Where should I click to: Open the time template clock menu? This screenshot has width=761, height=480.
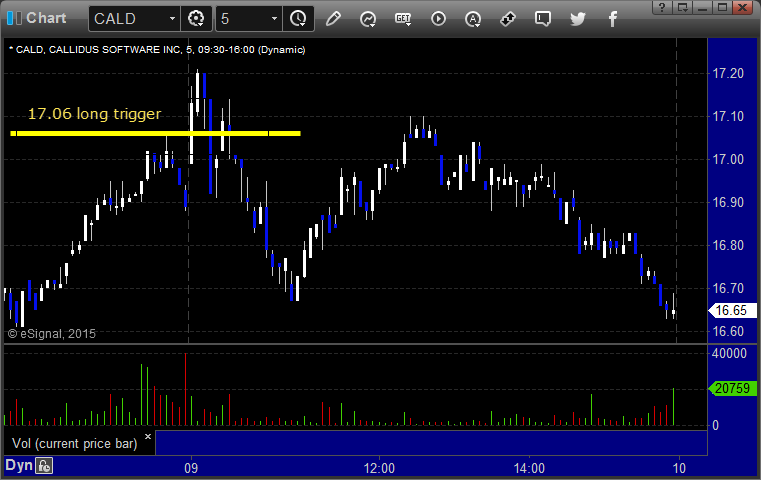pos(298,19)
